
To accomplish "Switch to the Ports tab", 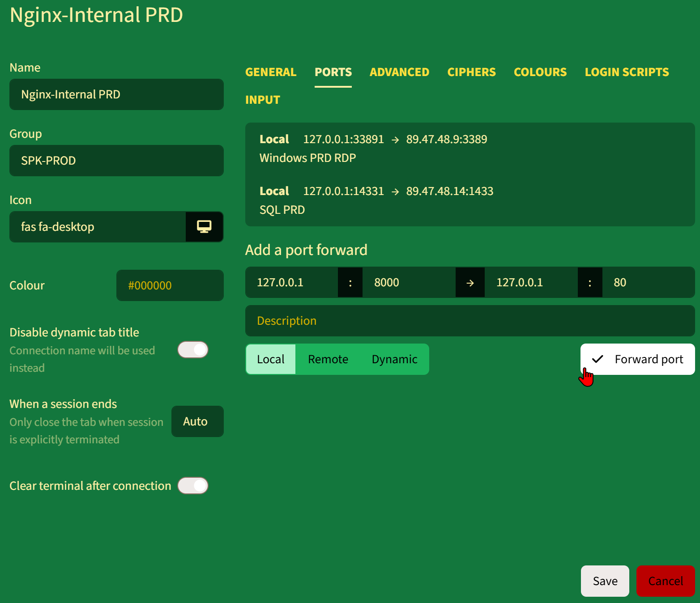I will pos(333,72).
